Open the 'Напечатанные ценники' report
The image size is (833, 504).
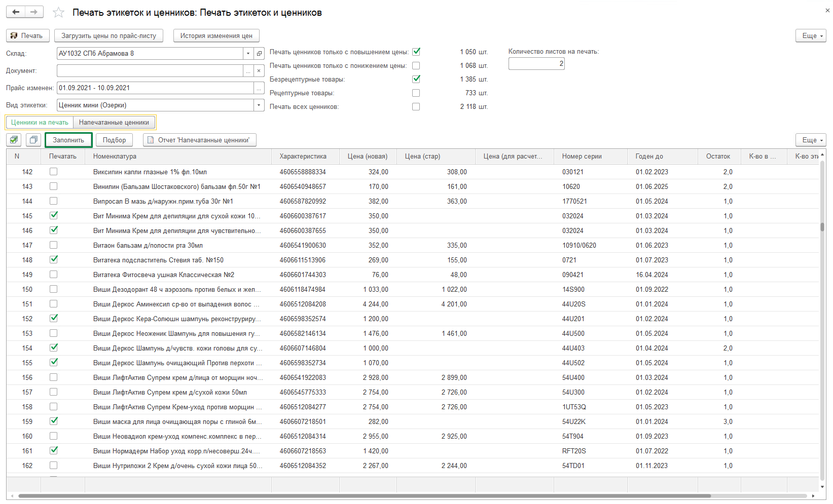coord(199,140)
